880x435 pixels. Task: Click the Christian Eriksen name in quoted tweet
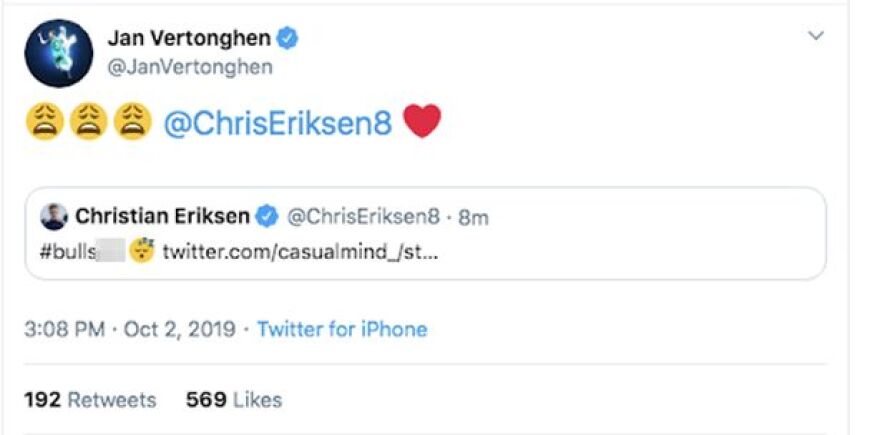pyautogui.click(x=162, y=216)
